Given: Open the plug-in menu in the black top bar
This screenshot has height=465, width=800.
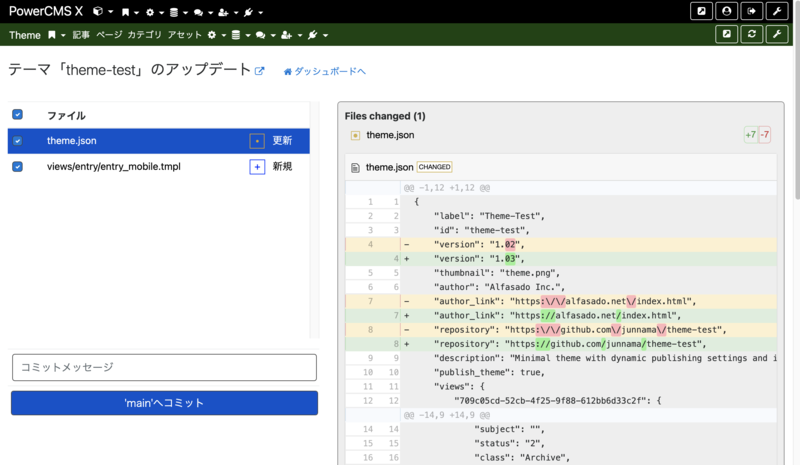Looking at the screenshot, I should 253,12.
